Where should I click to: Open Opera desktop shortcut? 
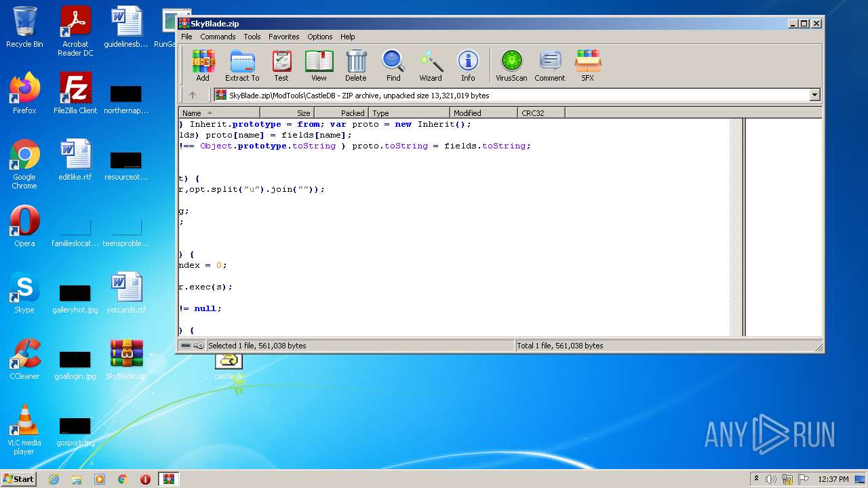pos(24,226)
